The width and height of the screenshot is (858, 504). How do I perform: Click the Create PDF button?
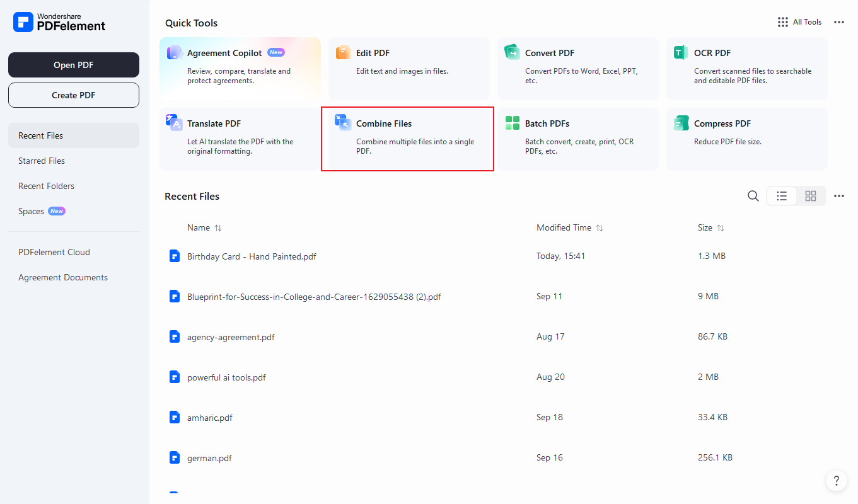(x=74, y=95)
